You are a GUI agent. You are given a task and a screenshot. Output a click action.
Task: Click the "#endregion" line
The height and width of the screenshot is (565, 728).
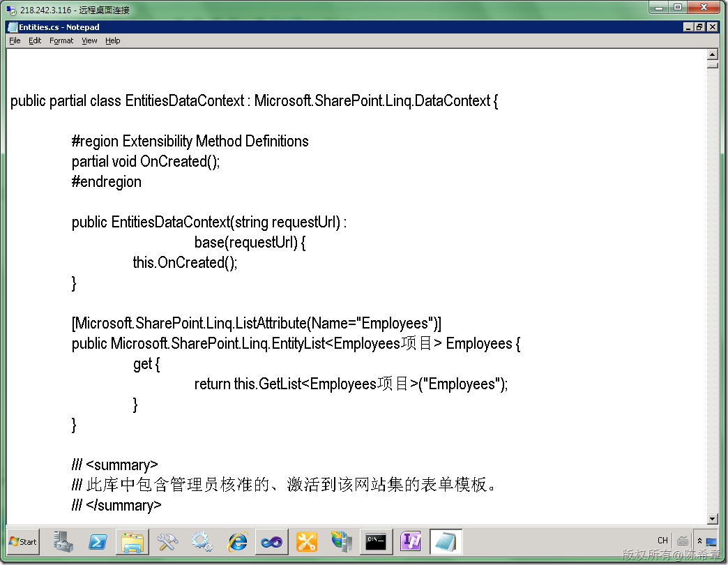[106, 182]
